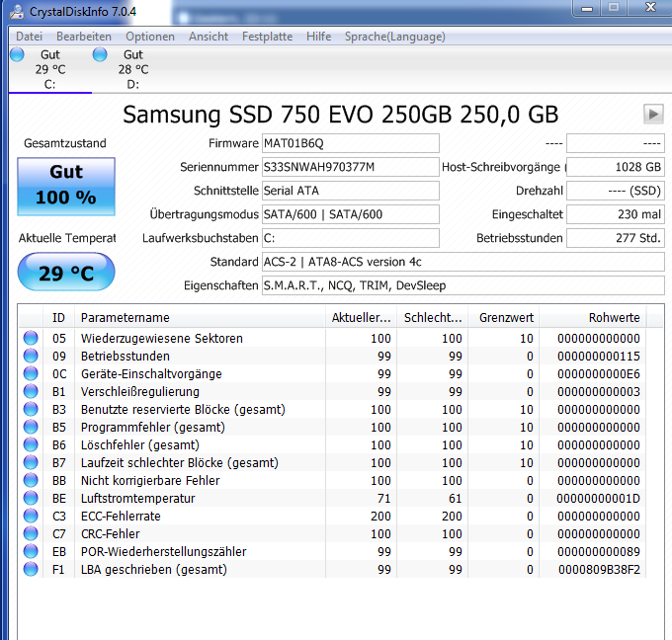The width and height of the screenshot is (672, 640).
Task: Select the Nicht korrigierbare Fehler row
Action: pos(333,480)
